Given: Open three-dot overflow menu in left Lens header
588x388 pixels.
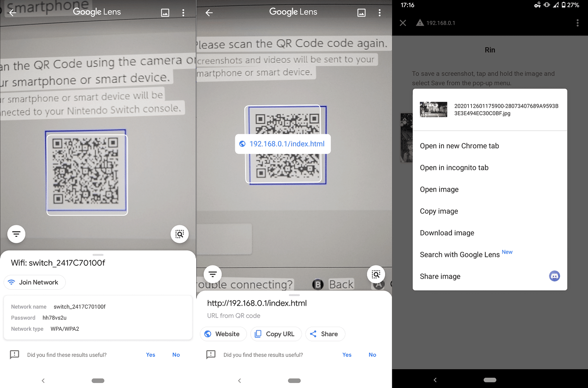Looking at the screenshot, I should click(x=183, y=13).
